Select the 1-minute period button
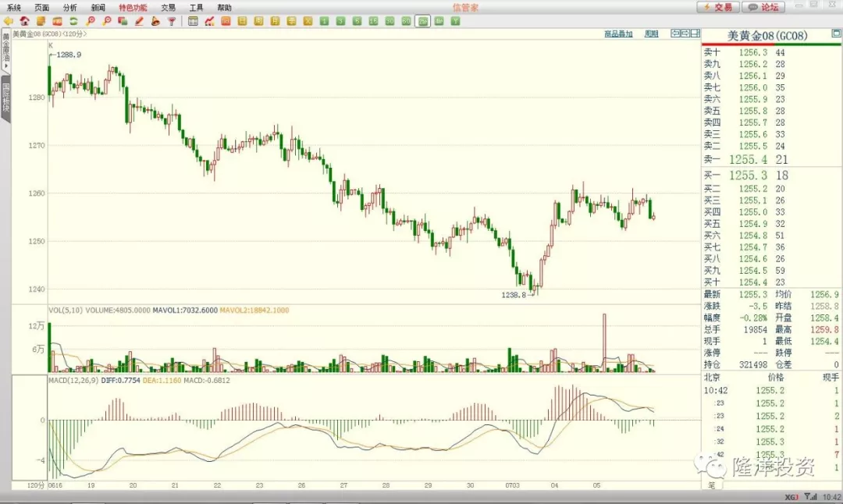 pos(324,21)
